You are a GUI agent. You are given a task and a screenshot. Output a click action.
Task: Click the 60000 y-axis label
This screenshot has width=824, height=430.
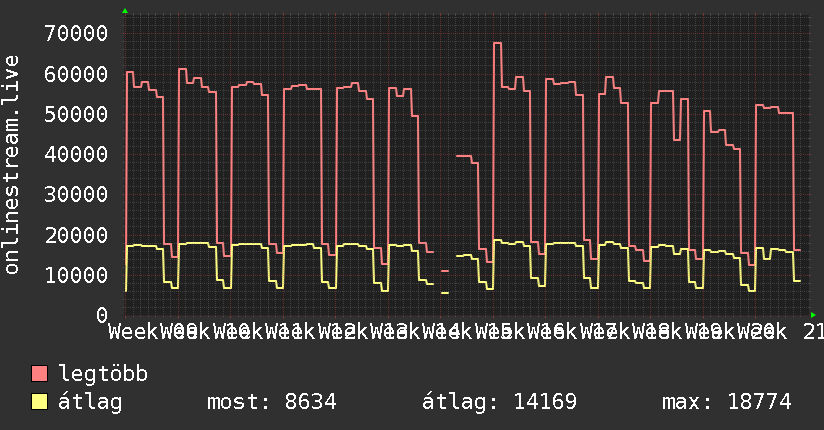[76, 74]
